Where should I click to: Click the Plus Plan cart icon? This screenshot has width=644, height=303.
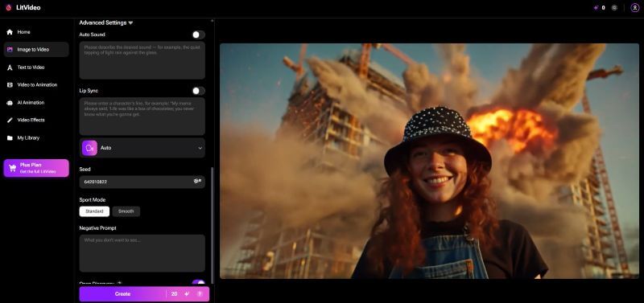click(x=12, y=168)
